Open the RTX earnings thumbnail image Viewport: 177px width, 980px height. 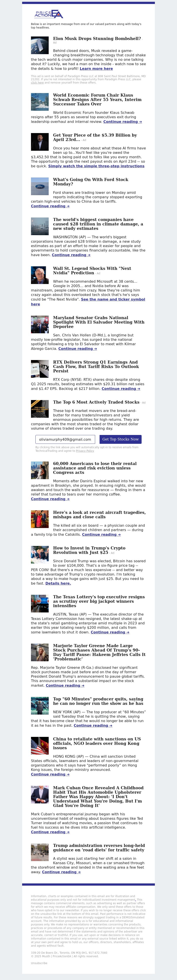click(40, 369)
